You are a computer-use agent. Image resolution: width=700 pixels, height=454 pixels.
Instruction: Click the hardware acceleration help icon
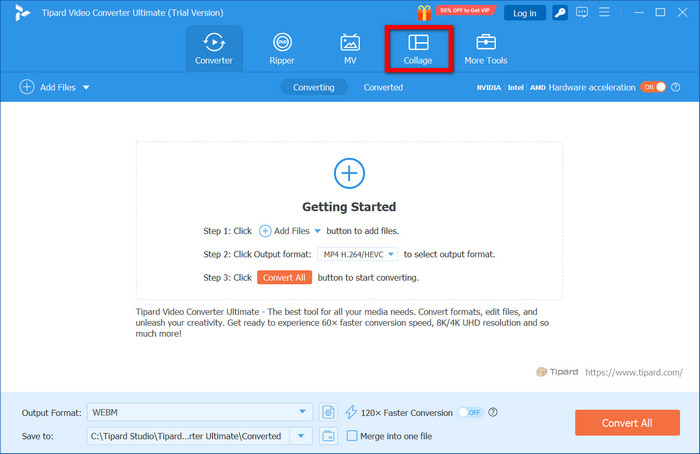676,87
